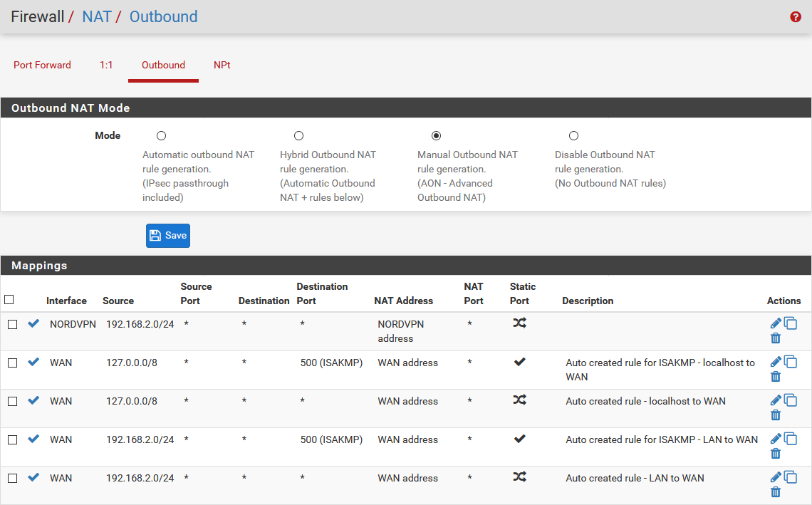Edit the NORDVPN mapping with pencil icon
The height and width of the screenshot is (505, 812).
point(776,323)
